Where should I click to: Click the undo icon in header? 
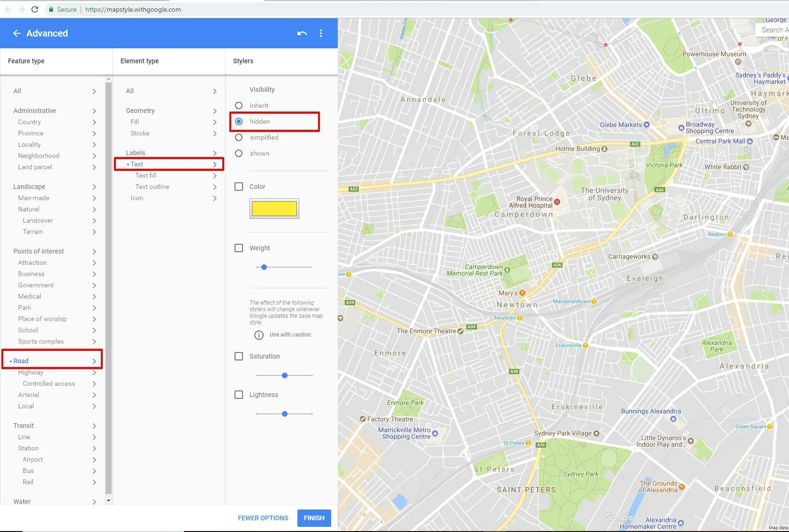coord(302,33)
